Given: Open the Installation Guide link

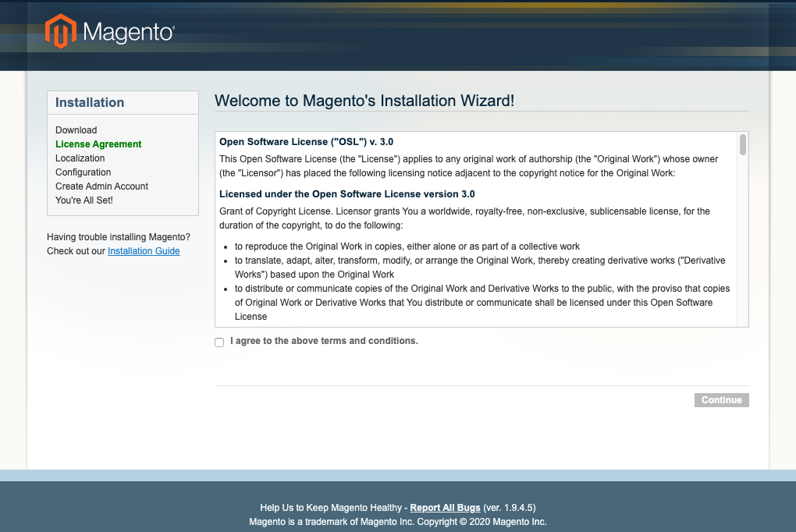Looking at the screenshot, I should pyautogui.click(x=144, y=250).
